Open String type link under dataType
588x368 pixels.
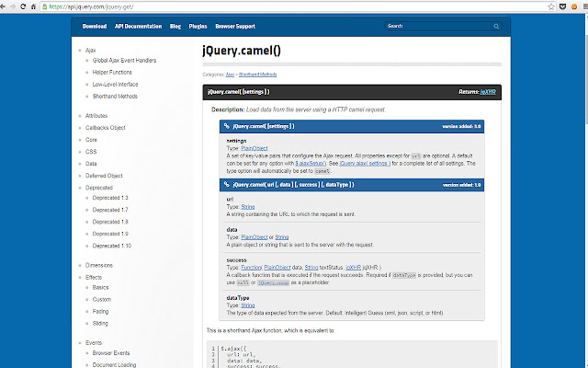(247, 305)
